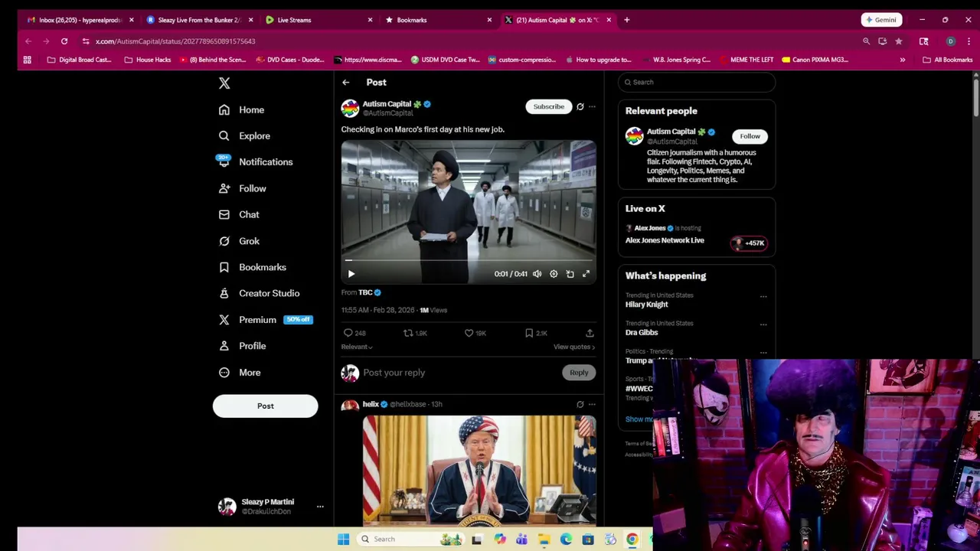Open House Hacks bookmark folder
This screenshot has width=980, height=551.
[x=148, y=60]
